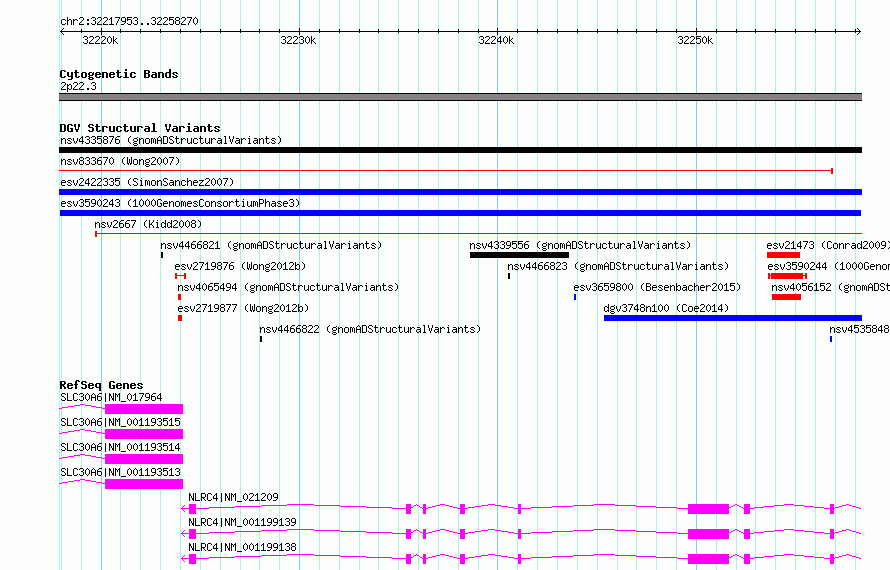Viewport: 890px width, 570px height.
Task: Click the red esv3590244 variant bar
Action: [x=787, y=276]
